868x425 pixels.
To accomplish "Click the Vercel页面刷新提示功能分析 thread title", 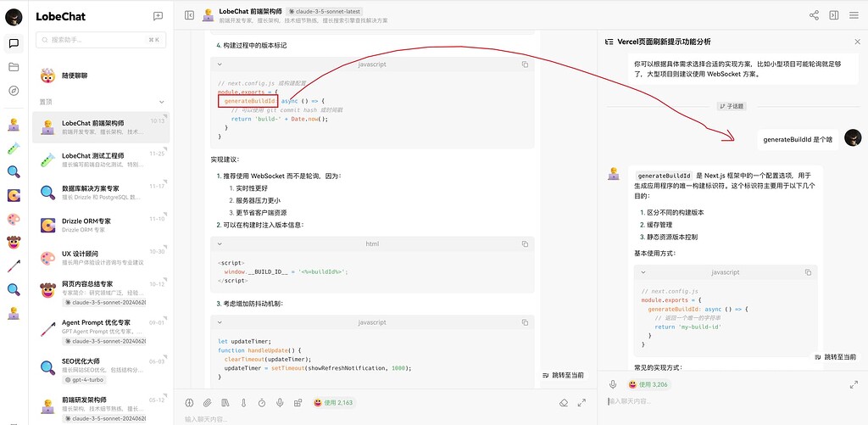I will (x=665, y=42).
